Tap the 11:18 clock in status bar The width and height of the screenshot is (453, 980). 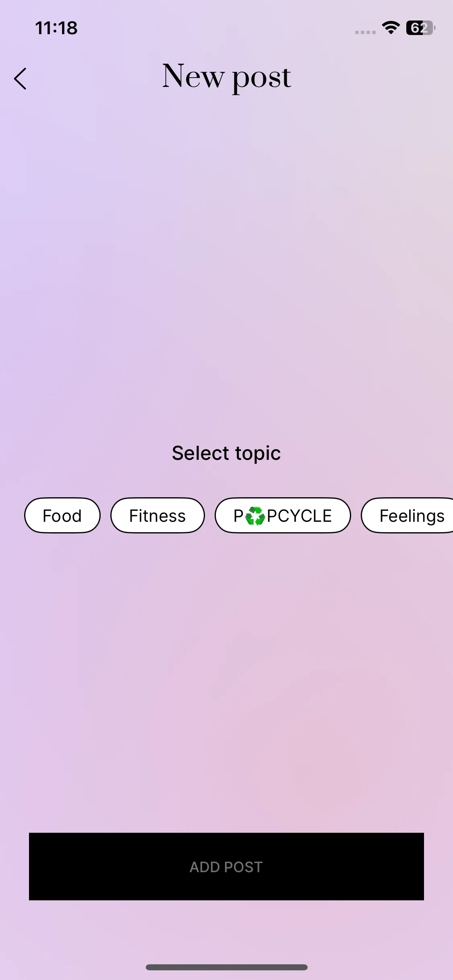(56, 28)
